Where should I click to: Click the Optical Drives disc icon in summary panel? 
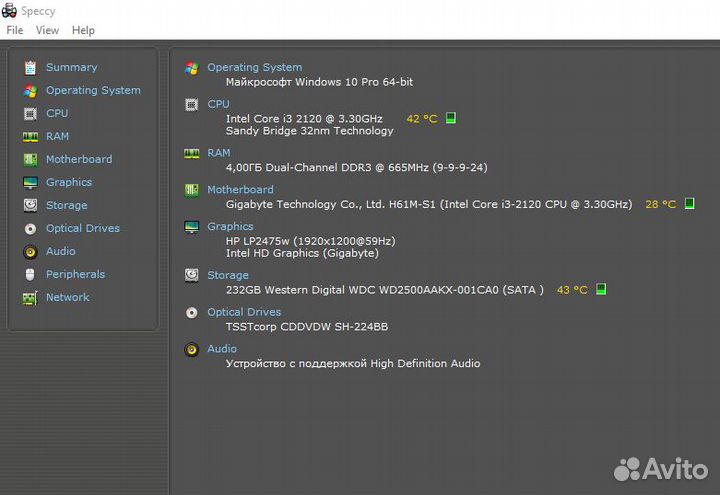[x=191, y=313]
